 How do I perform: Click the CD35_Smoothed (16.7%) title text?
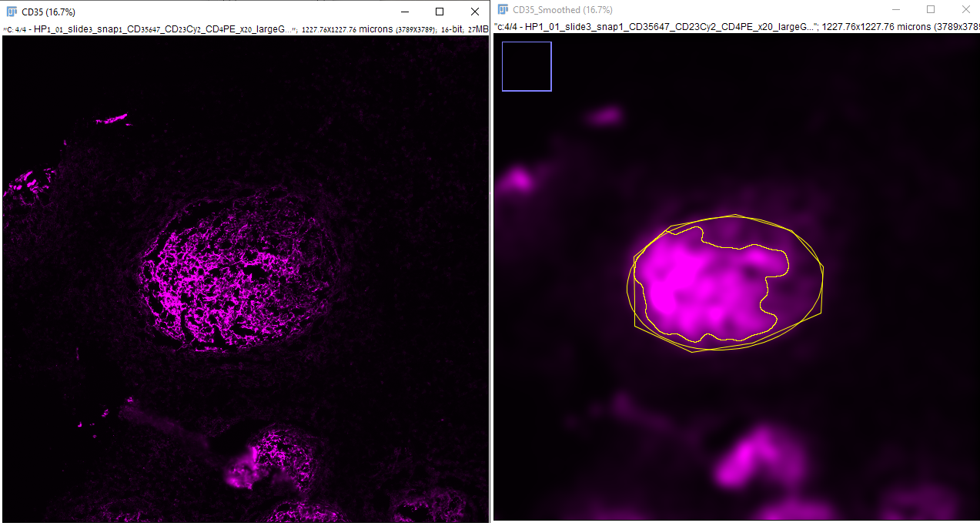[563, 8]
